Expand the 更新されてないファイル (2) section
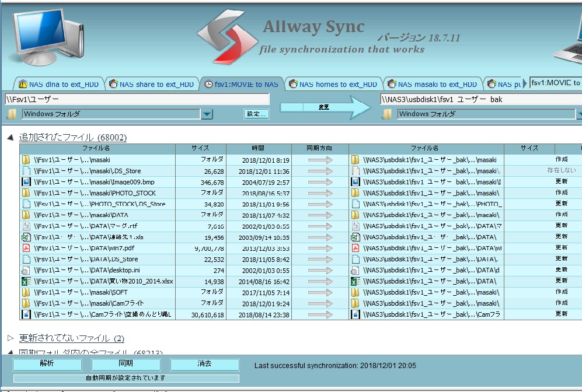 (11, 338)
